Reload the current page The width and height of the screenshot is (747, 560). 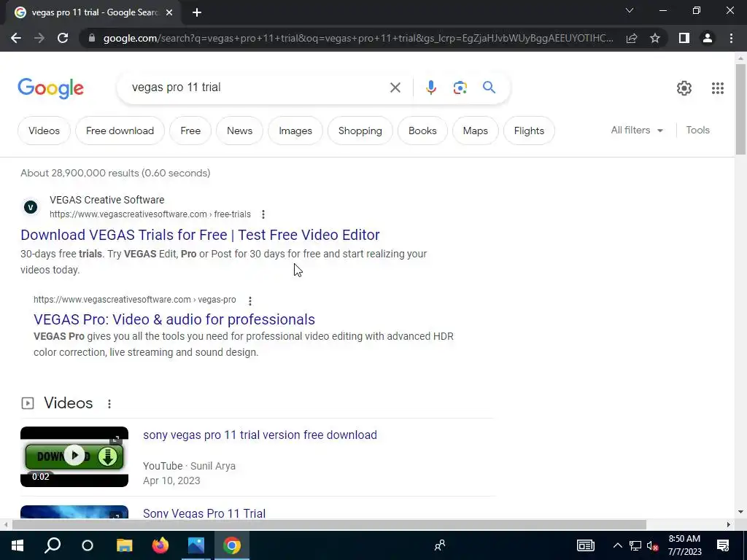point(63,38)
